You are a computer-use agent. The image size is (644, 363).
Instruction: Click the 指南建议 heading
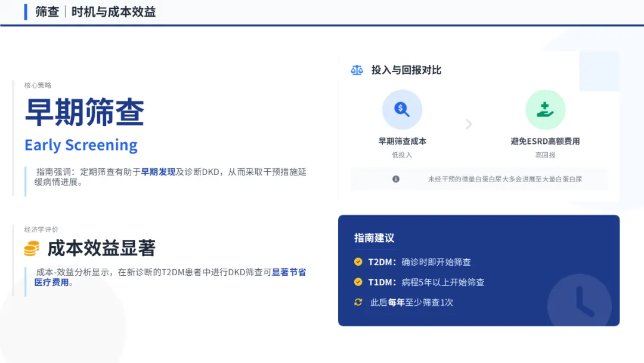pyautogui.click(x=374, y=238)
